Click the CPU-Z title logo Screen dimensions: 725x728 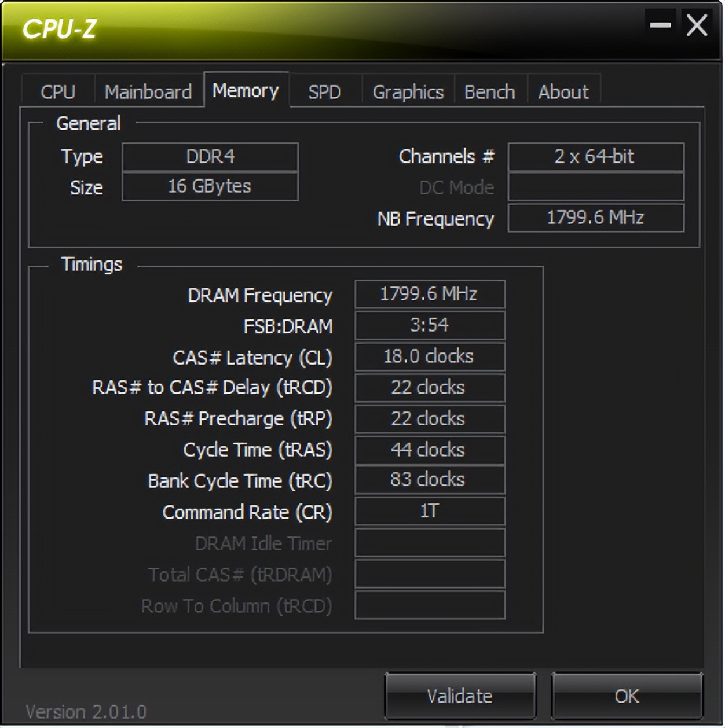coord(59,29)
